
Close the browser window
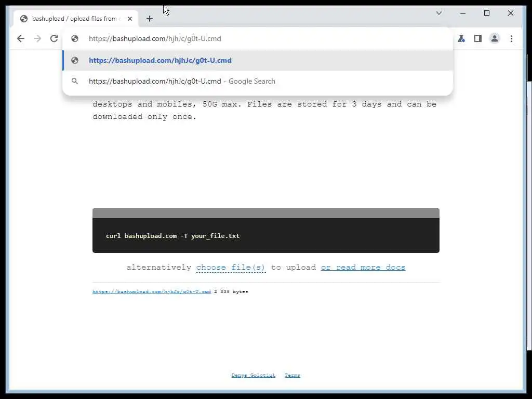[510, 13]
